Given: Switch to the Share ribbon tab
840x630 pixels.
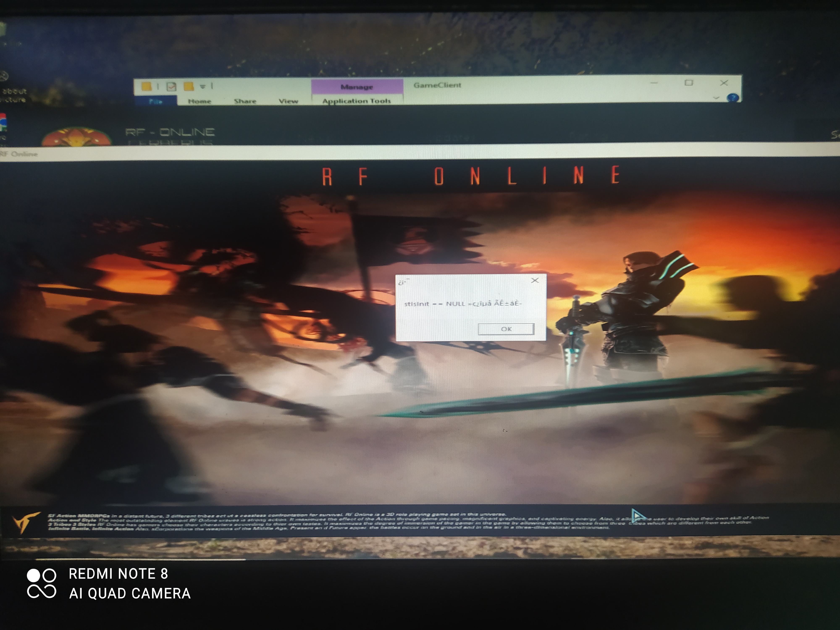Looking at the screenshot, I should click(x=245, y=101).
